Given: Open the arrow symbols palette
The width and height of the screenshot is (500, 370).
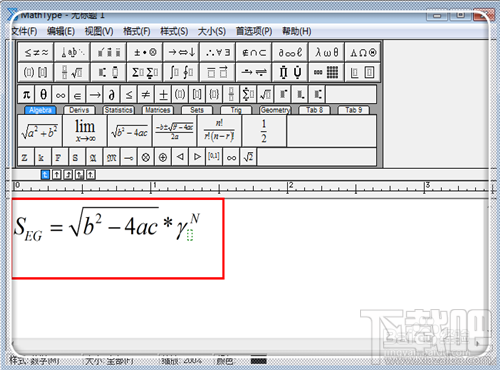Looking at the screenshot, I should click(181, 52).
